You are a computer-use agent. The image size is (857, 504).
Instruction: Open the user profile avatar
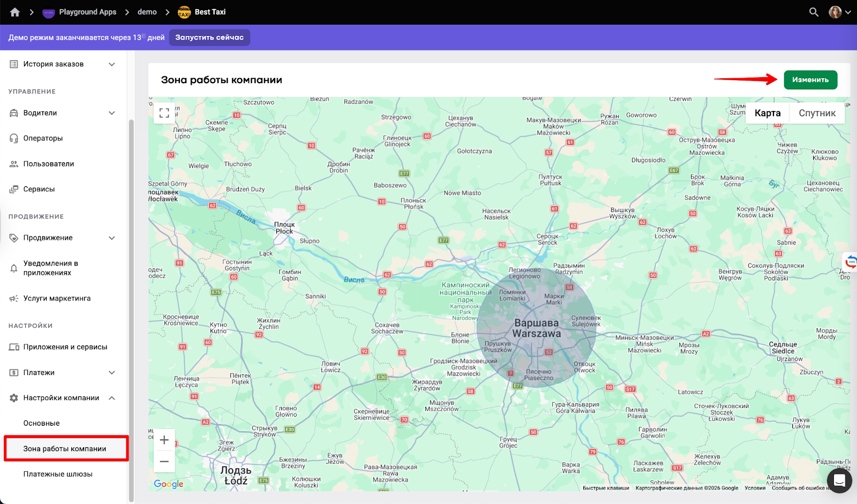pos(835,12)
